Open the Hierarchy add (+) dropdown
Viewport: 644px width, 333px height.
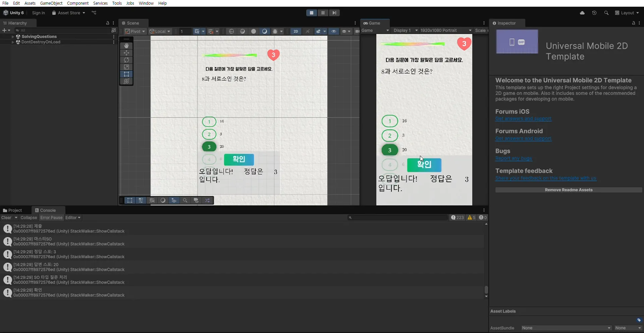point(6,30)
